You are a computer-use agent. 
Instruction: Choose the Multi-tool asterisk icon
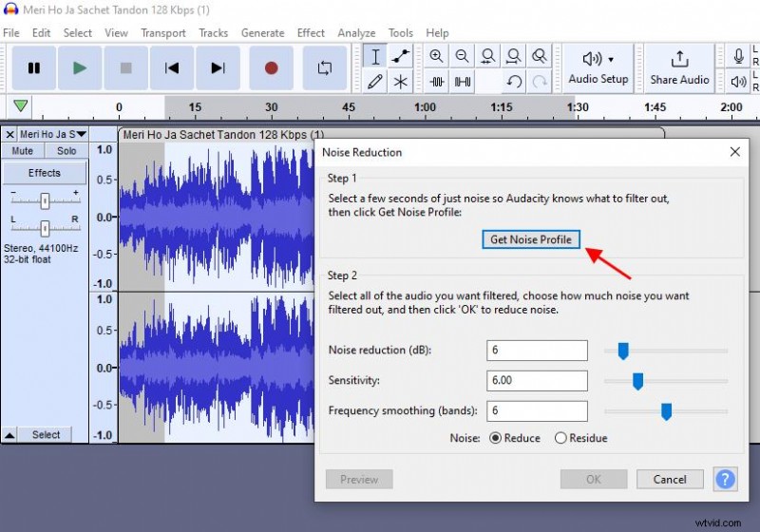(400, 82)
